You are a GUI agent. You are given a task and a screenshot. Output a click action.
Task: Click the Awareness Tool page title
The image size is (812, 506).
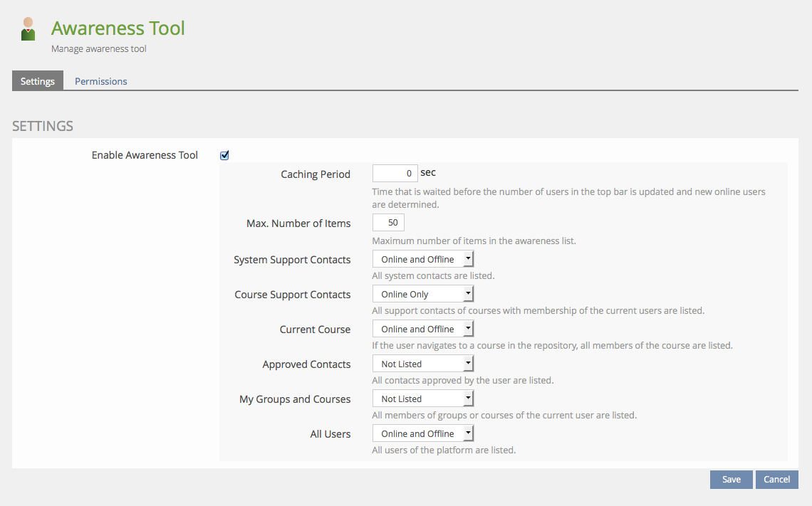tap(118, 28)
